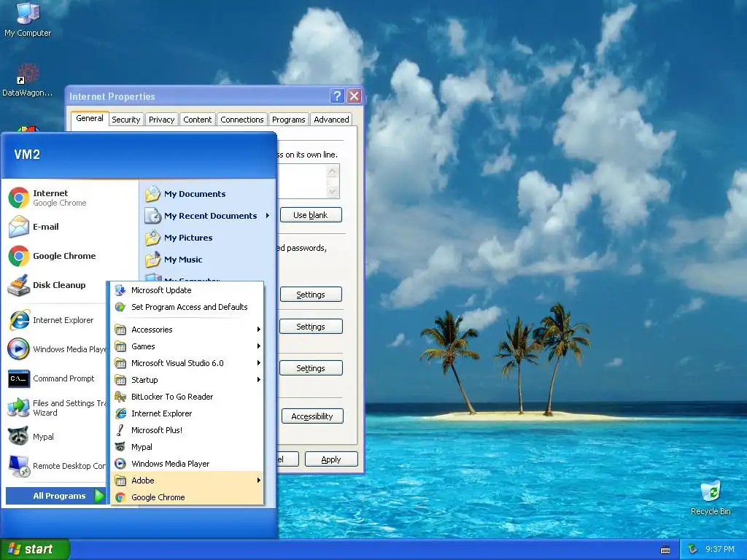
Task: Open My Documents folder
Action: (x=186, y=194)
